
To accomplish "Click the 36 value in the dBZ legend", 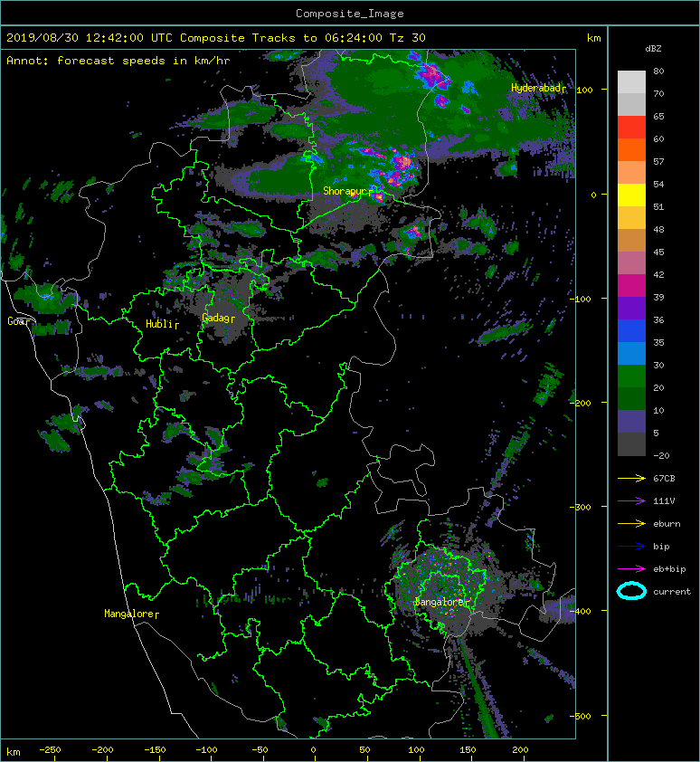I will pos(658,319).
